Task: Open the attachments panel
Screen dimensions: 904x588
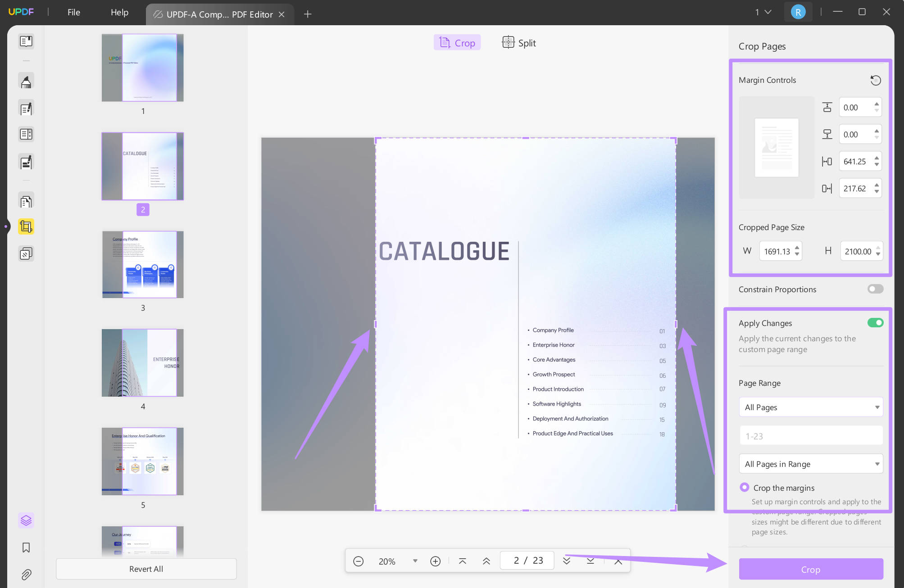Action: coord(26,575)
